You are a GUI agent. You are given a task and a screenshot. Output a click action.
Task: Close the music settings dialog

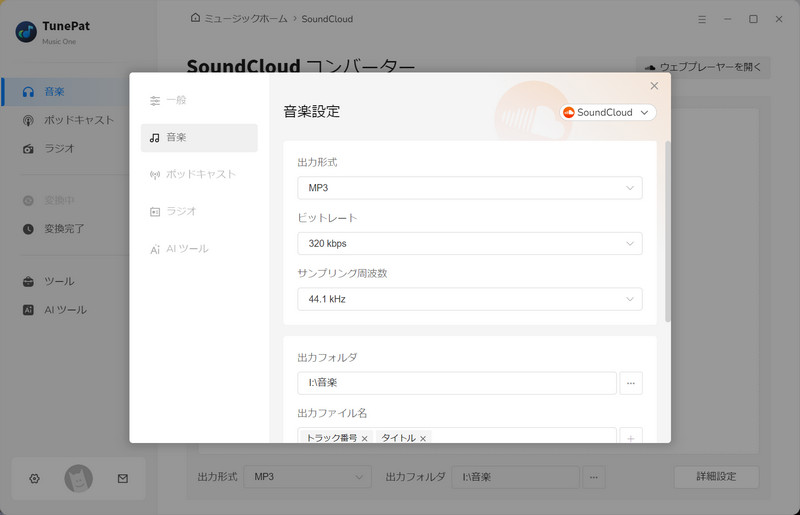click(x=654, y=86)
